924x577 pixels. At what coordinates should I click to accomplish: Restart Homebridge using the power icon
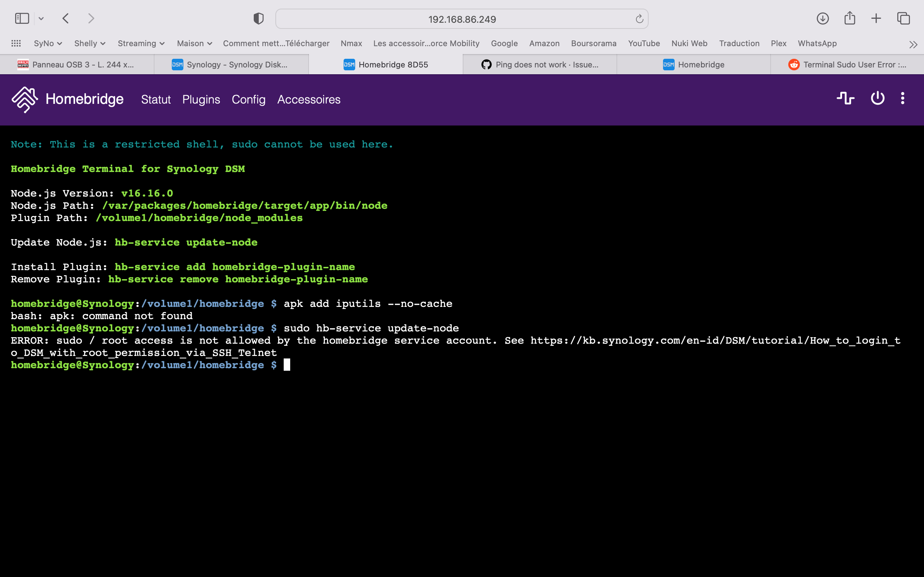click(877, 98)
